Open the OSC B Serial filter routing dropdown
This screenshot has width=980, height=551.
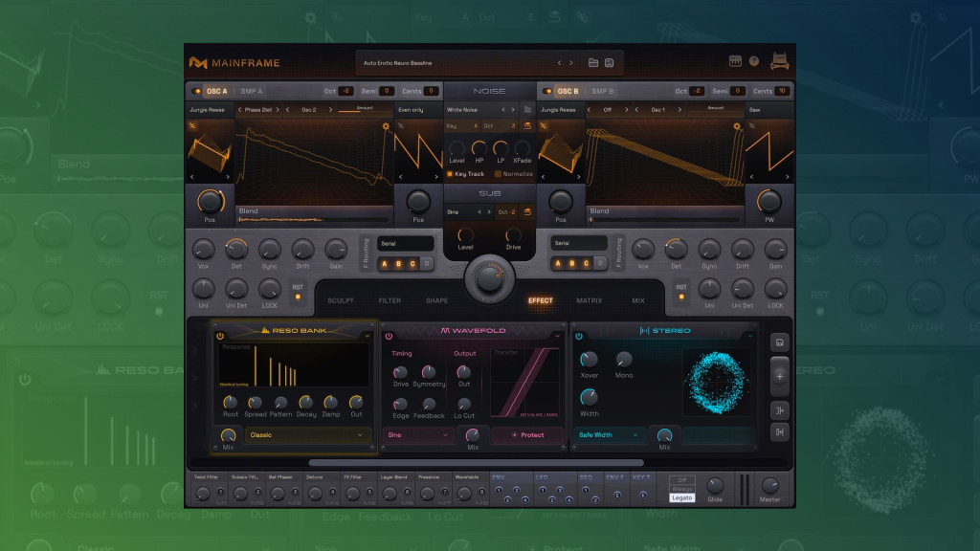pyautogui.click(x=579, y=243)
